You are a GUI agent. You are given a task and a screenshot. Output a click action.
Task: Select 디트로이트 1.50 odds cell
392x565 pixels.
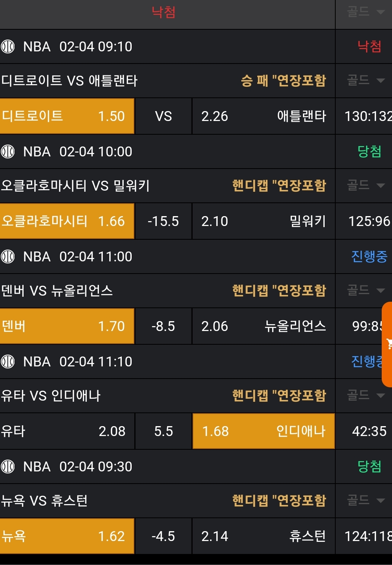coord(67,116)
